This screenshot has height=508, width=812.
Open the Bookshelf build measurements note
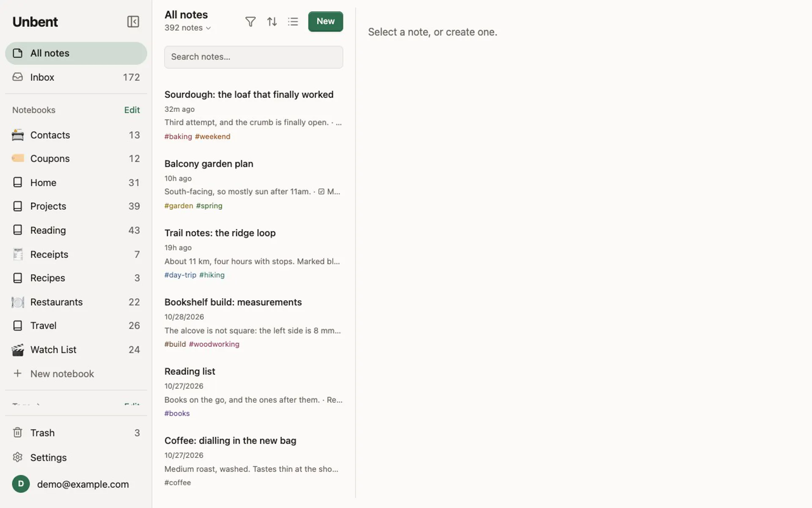pyautogui.click(x=253, y=323)
